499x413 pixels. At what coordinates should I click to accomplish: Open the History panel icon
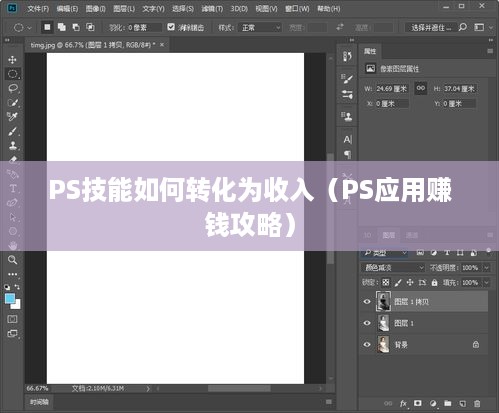pyautogui.click(x=347, y=56)
